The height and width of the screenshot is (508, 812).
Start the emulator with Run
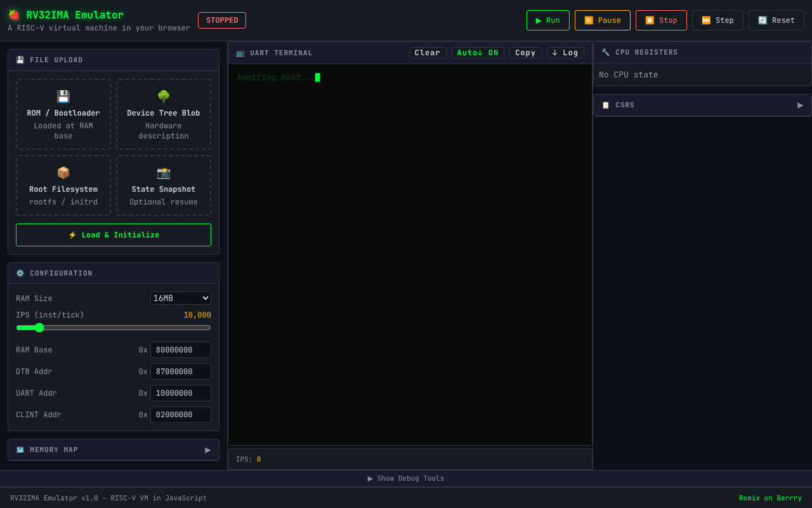coord(548,20)
